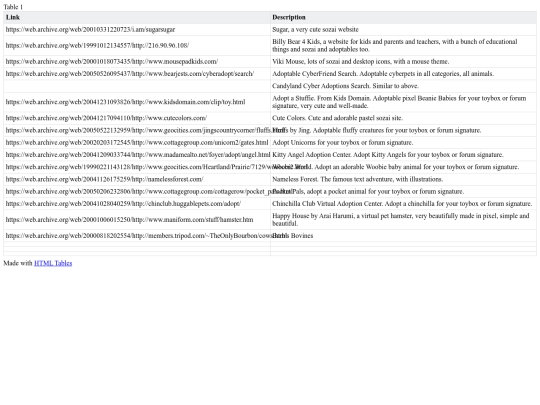Click the Kitty Angel Adoption Center description

click(388, 155)
